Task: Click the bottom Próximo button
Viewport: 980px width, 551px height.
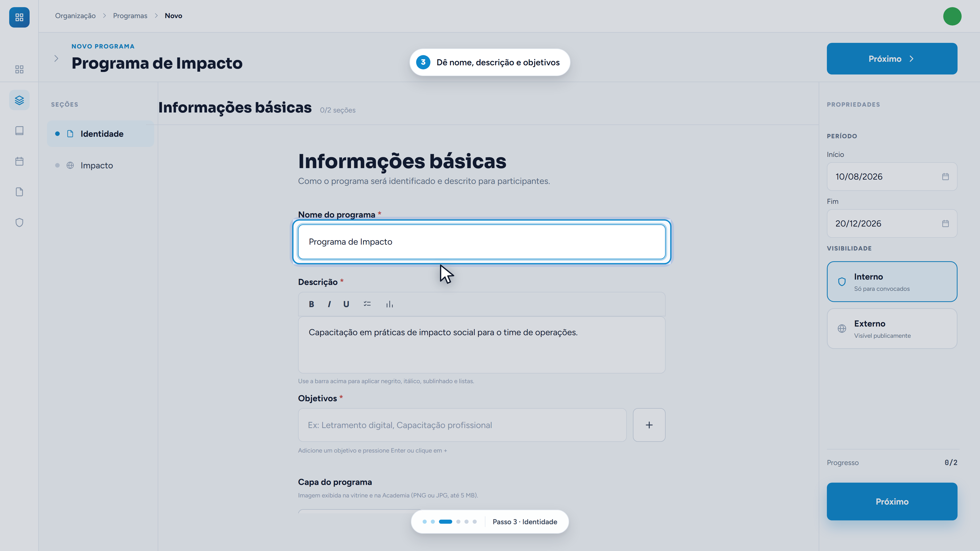Action: (892, 502)
